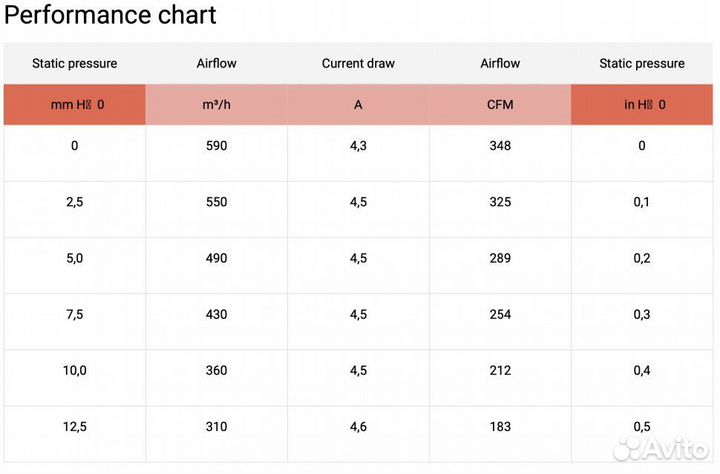Click the mm H₂O unit cell

click(x=75, y=105)
